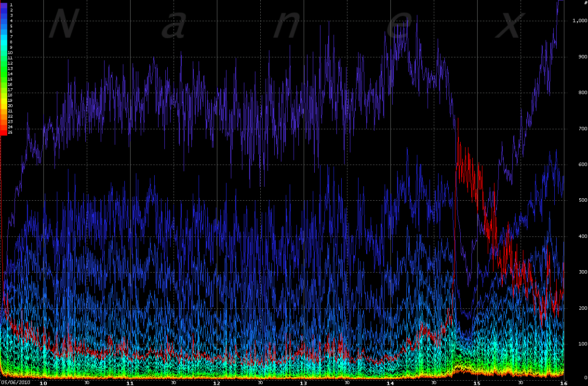The width and height of the screenshot is (588, 386).
Task: Choose legend color swatch 6
Action: (3, 31)
